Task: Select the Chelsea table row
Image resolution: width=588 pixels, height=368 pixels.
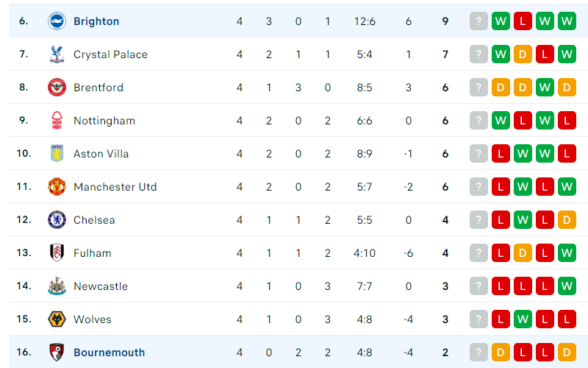Action: (x=298, y=219)
